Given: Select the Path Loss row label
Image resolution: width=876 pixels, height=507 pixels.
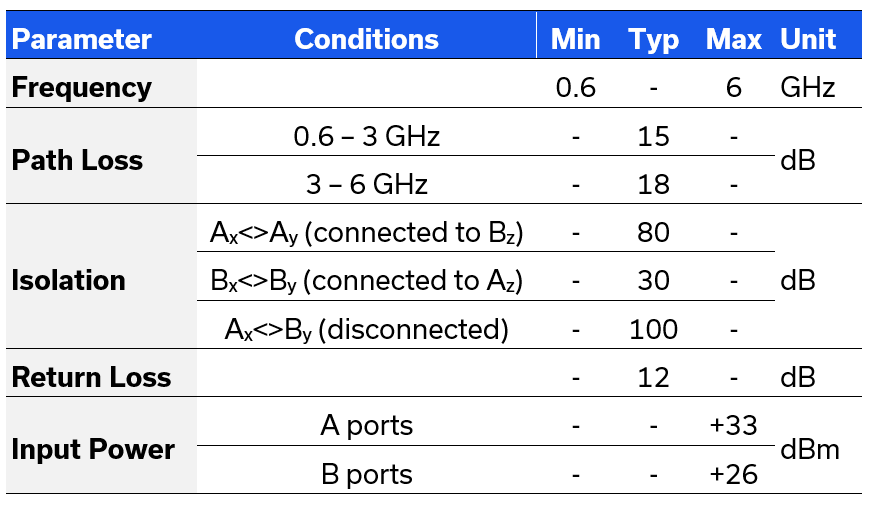Looking at the screenshot, I should 77,160.
